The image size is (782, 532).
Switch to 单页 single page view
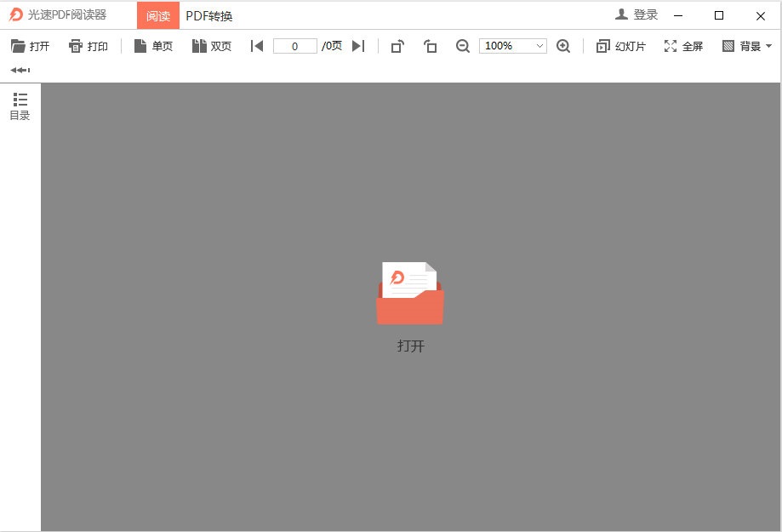[x=153, y=46]
